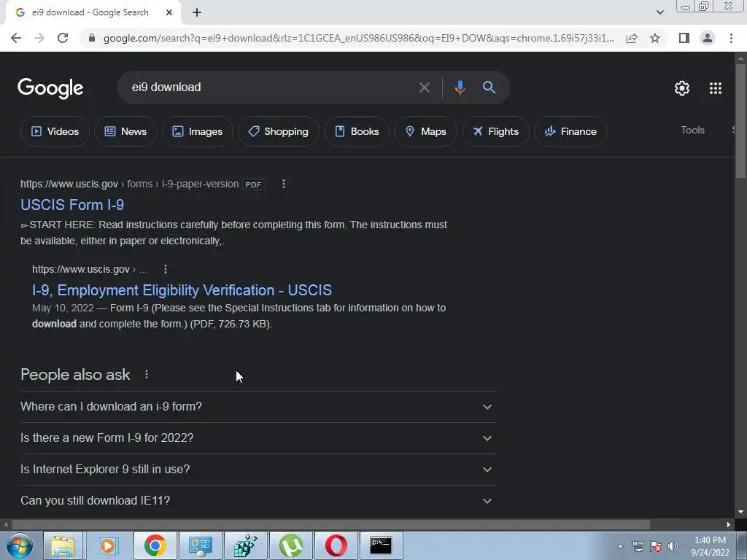Open Google quick settings gear

[682, 88]
